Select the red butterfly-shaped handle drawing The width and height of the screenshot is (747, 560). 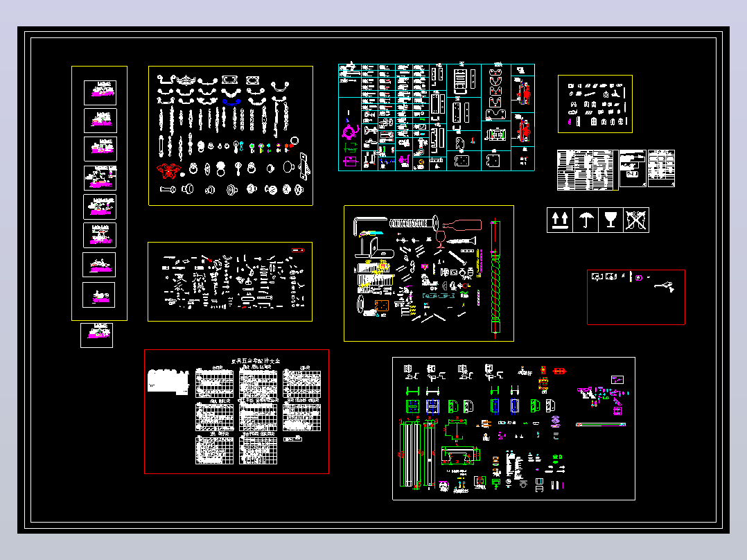168,170
